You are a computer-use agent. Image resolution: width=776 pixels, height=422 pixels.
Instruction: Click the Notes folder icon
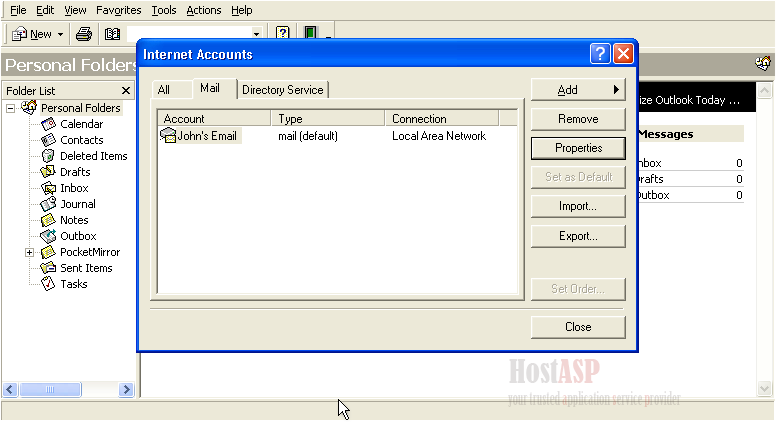(48, 220)
